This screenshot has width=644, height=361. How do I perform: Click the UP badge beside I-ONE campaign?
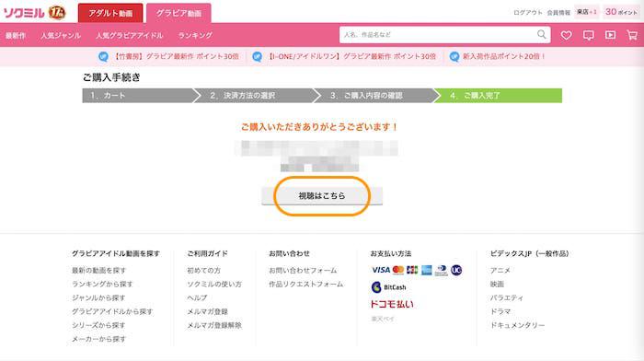tap(257, 56)
